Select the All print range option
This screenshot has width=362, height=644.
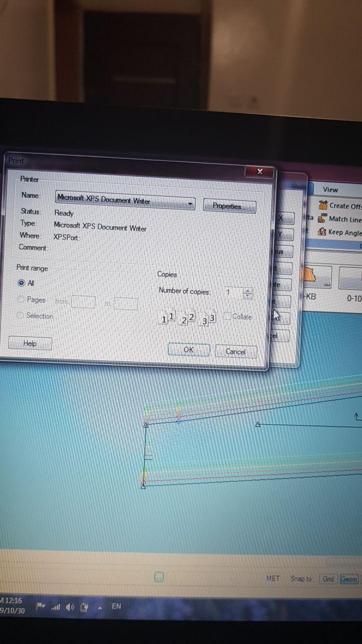[x=22, y=283]
